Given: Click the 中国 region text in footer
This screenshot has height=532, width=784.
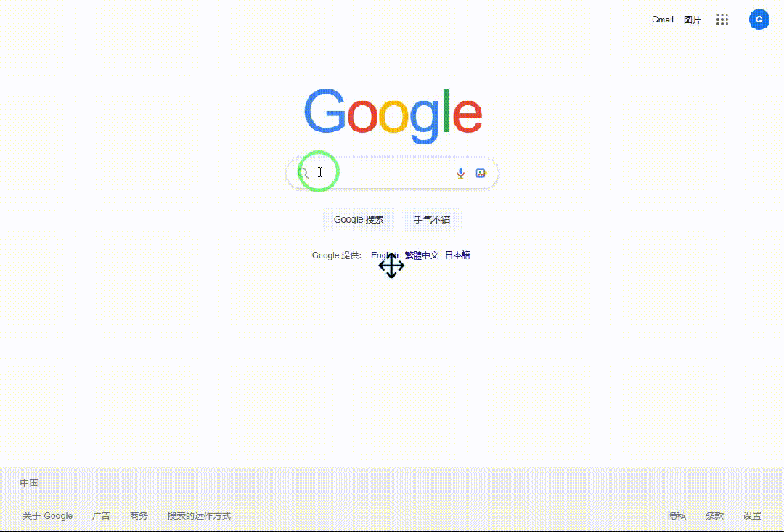Looking at the screenshot, I should click(x=30, y=483).
